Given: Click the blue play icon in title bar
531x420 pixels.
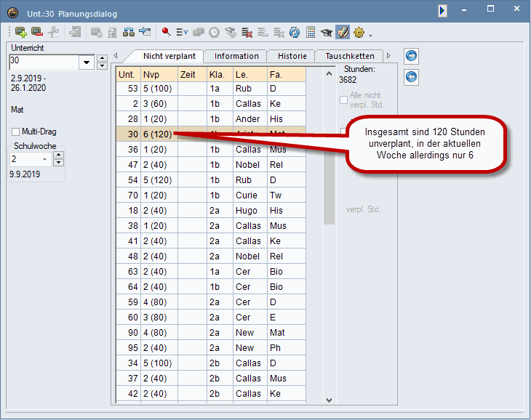Looking at the screenshot, I should click(442, 10).
